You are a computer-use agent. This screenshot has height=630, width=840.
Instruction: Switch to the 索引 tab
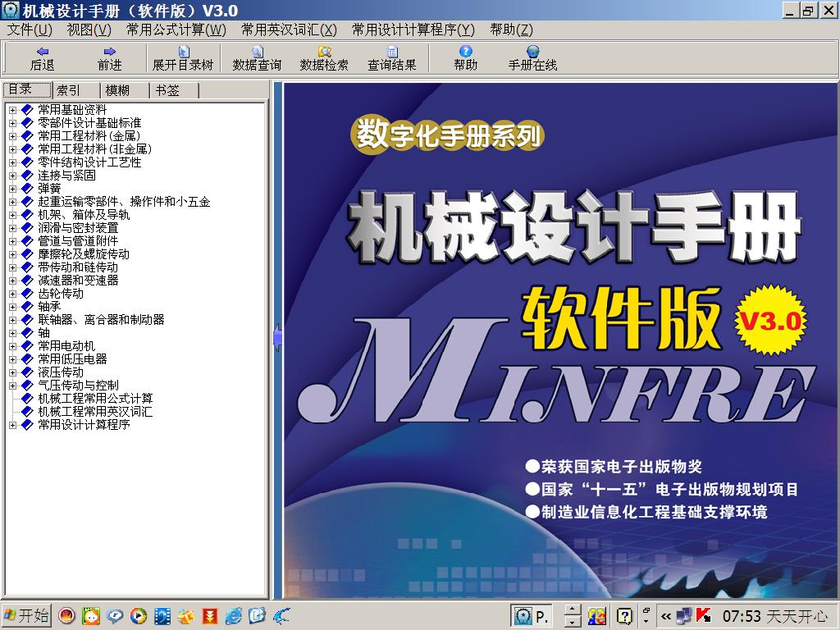[70, 89]
